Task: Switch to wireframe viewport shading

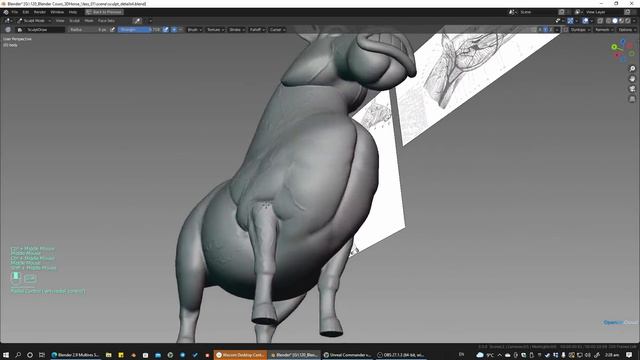Action: [609, 20]
